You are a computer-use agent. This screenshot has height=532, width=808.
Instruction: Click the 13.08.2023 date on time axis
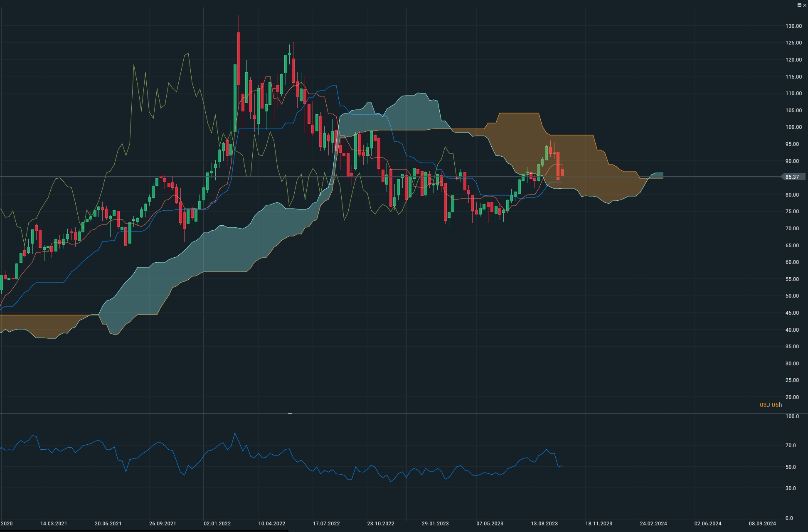[x=544, y=524]
